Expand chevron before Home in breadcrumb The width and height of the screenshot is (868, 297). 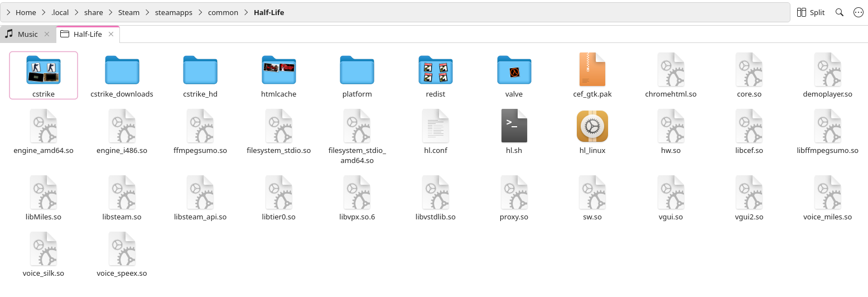point(8,12)
